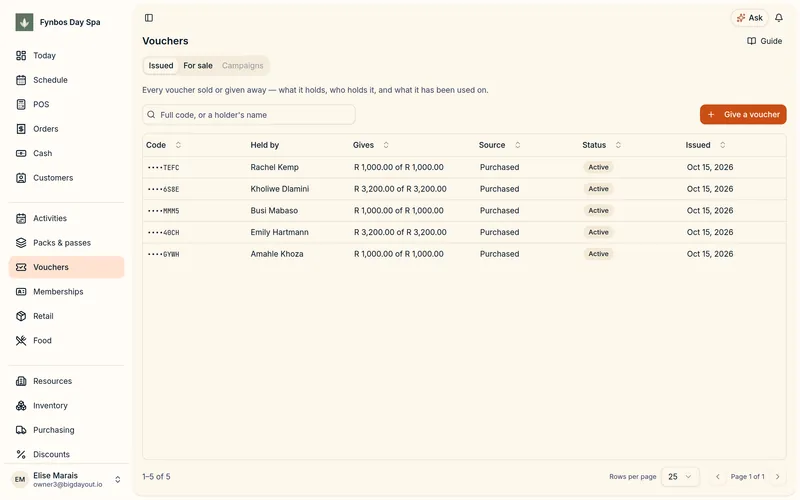Go to next page arrow

click(x=778, y=477)
